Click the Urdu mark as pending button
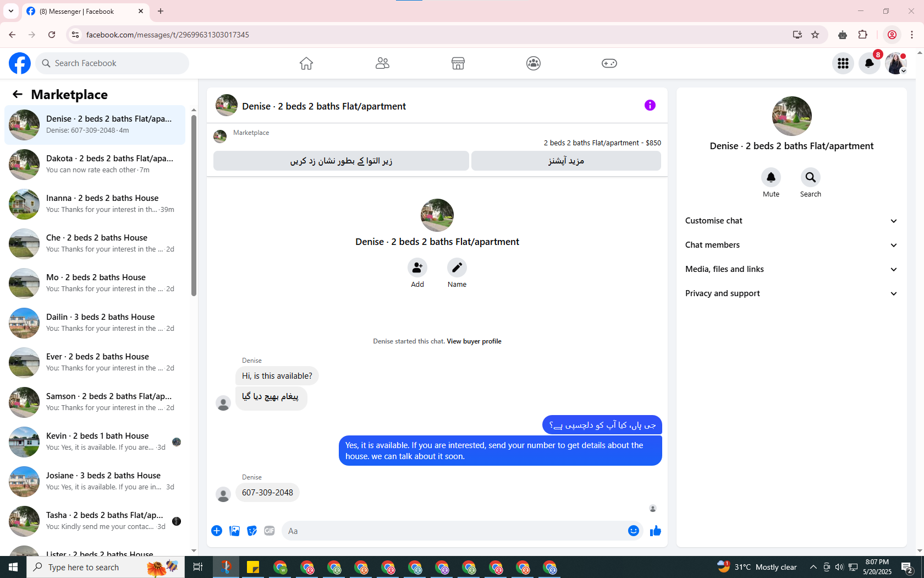 [x=341, y=161]
